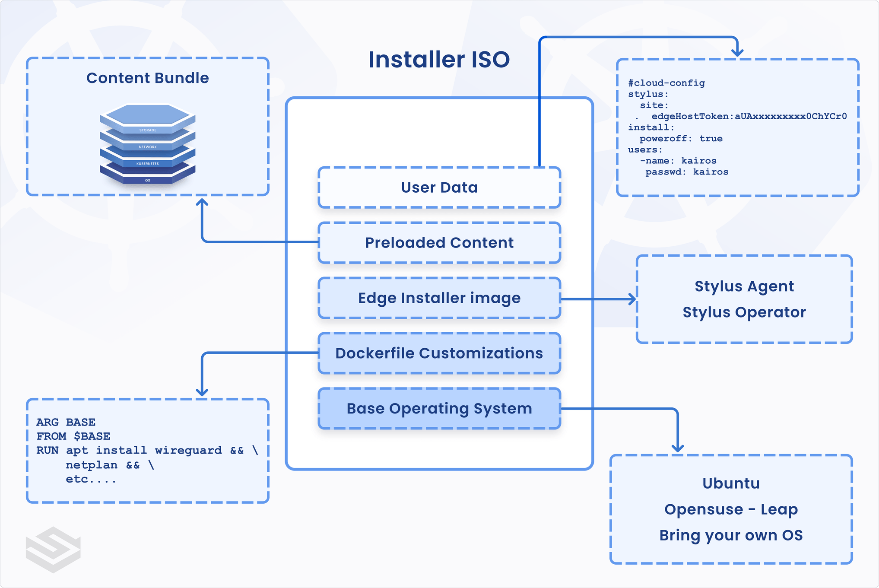Image resolution: width=879 pixels, height=588 pixels.
Task: Click the Content Bundle heading
Action: point(148,78)
